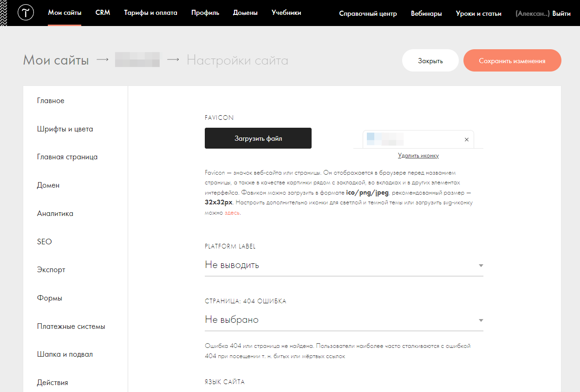
Task: Click the Tilda logo icon
Action: pos(26,13)
